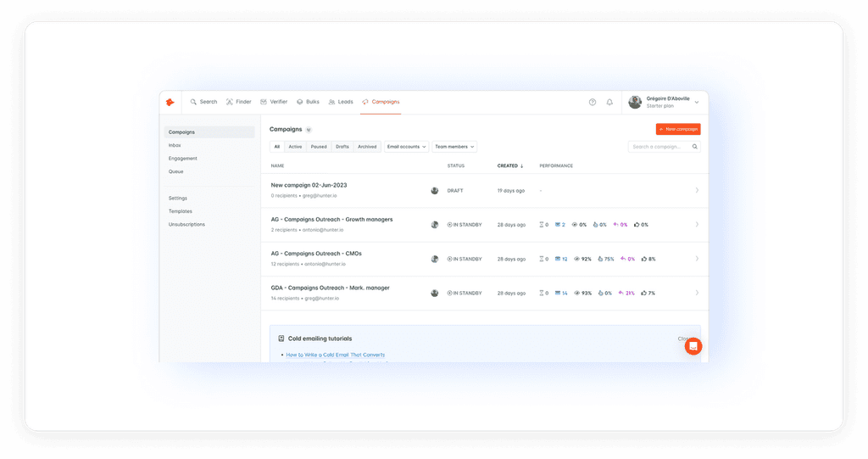This screenshot has height=459, width=868.
Task: Open the Grégoire D'Aboville account menu
Action: [x=664, y=102]
